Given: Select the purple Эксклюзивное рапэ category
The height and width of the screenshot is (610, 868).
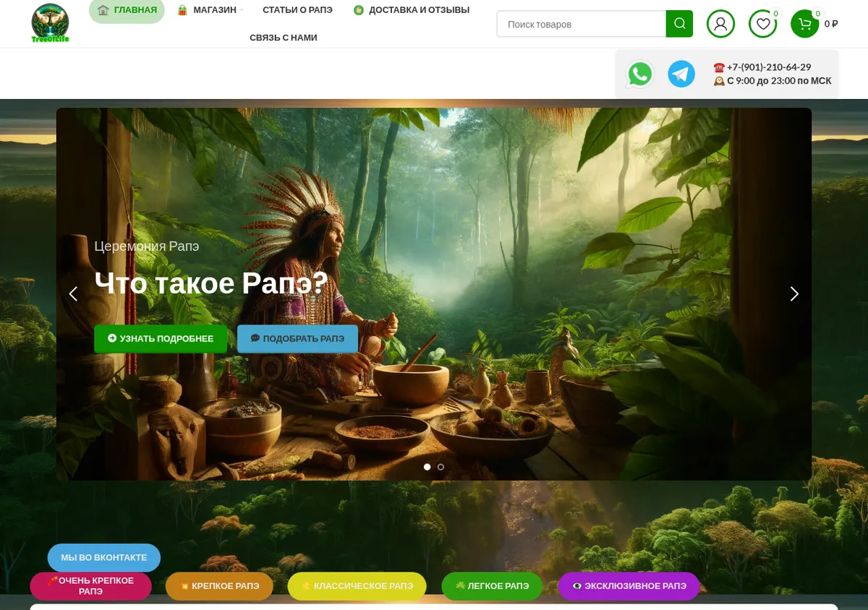Looking at the screenshot, I should pyautogui.click(x=629, y=586).
